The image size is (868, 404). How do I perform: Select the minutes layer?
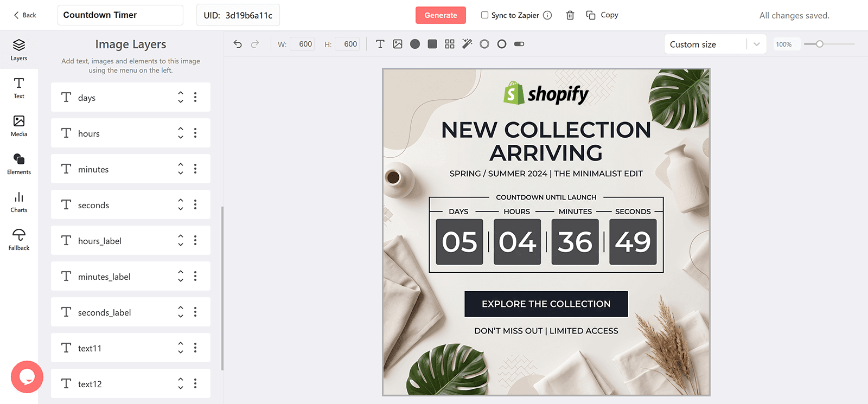point(131,169)
